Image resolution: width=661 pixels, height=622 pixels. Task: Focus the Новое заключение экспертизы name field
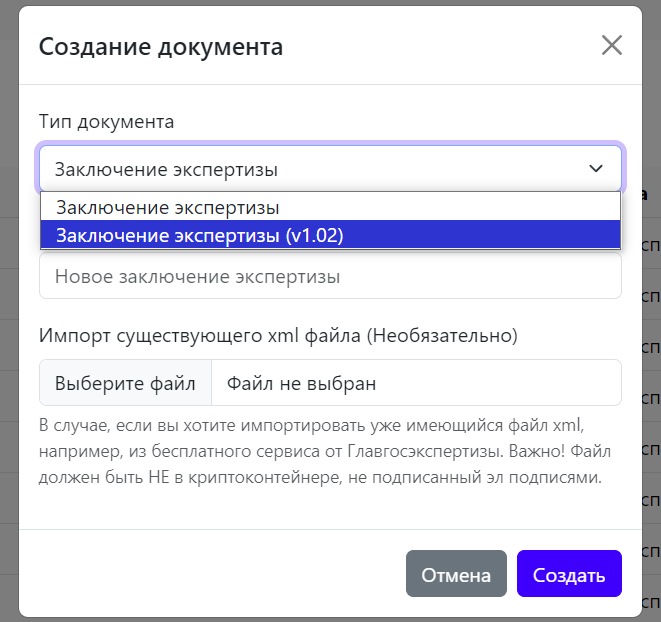(330, 276)
